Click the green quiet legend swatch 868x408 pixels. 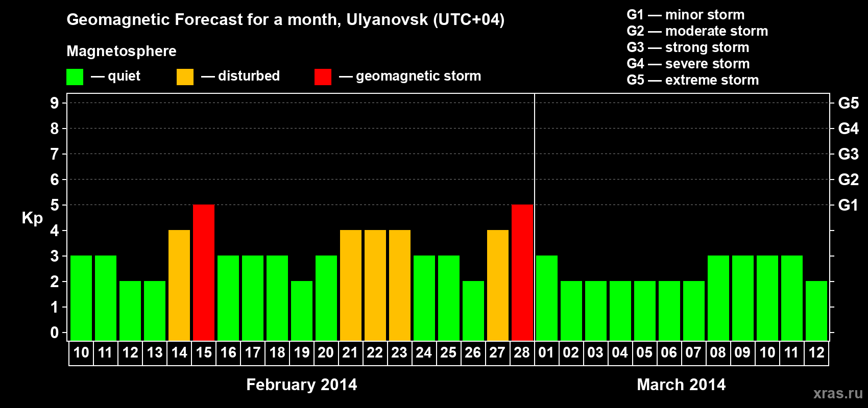pos(75,77)
